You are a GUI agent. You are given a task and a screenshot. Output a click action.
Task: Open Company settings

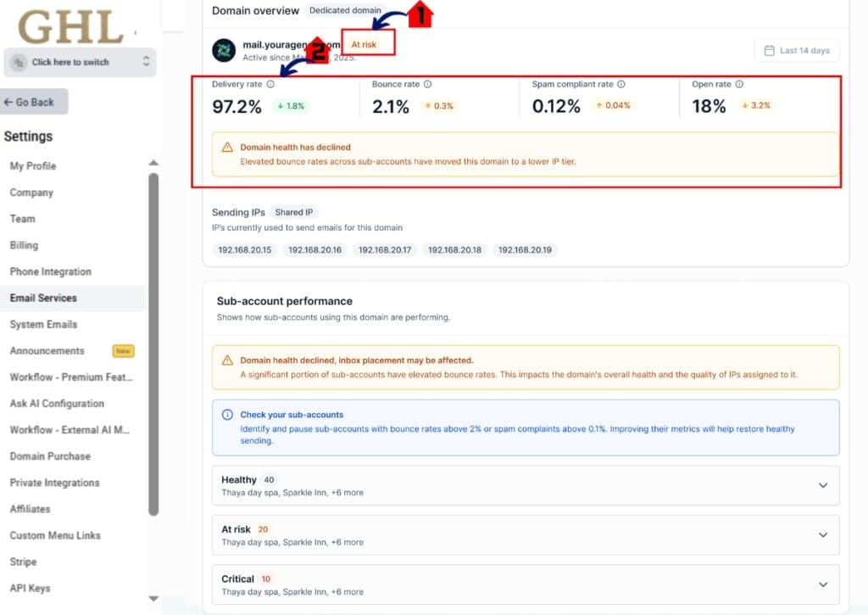pyautogui.click(x=31, y=193)
